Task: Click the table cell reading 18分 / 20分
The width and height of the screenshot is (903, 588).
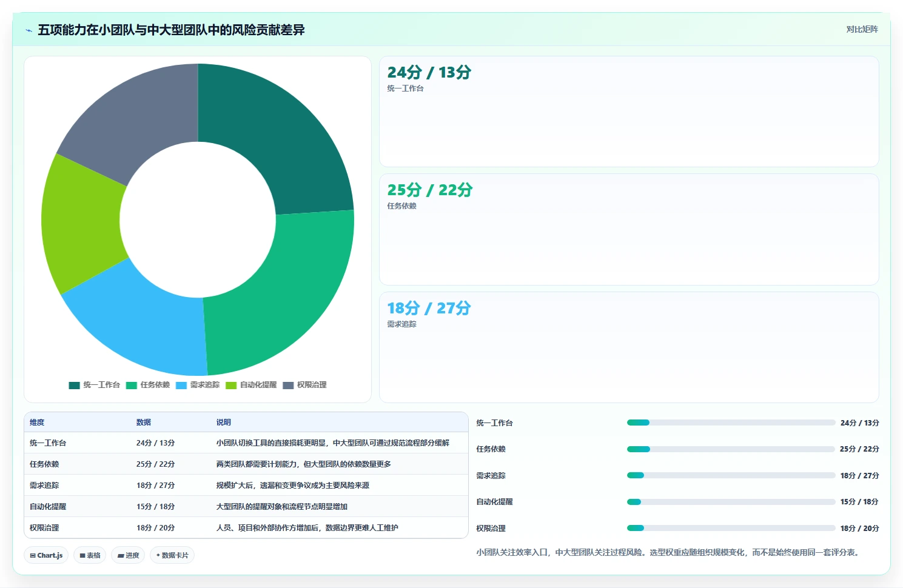Action: click(156, 528)
